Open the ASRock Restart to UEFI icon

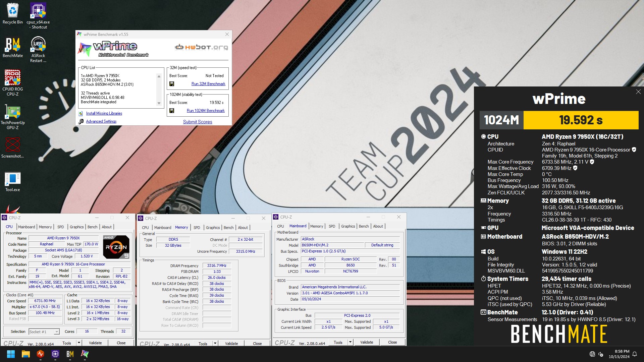point(38,49)
